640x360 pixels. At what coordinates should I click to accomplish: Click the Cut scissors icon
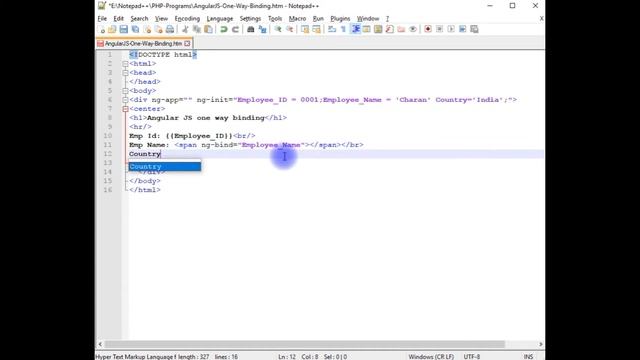(x=185, y=29)
